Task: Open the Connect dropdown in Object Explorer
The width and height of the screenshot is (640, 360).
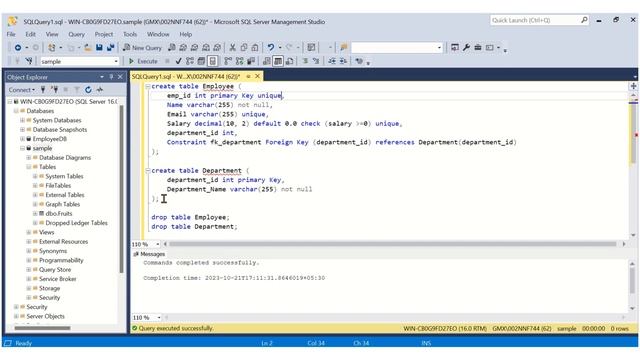Action: [x=22, y=90]
